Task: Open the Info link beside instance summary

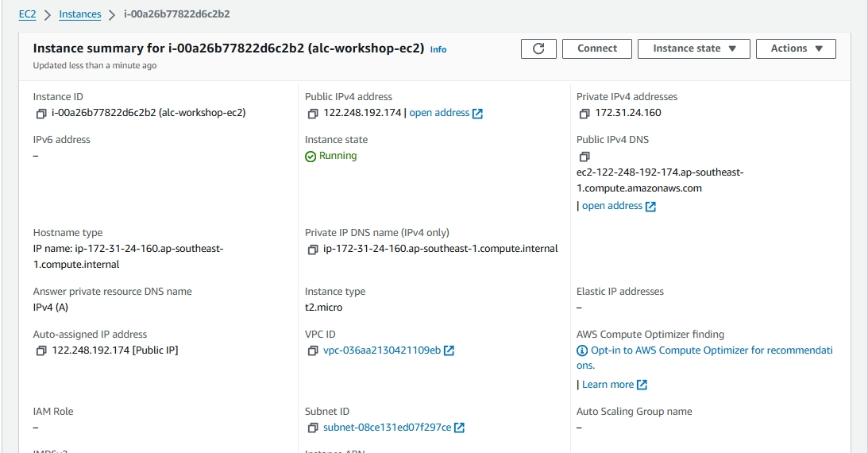Action: click(438, 49)
